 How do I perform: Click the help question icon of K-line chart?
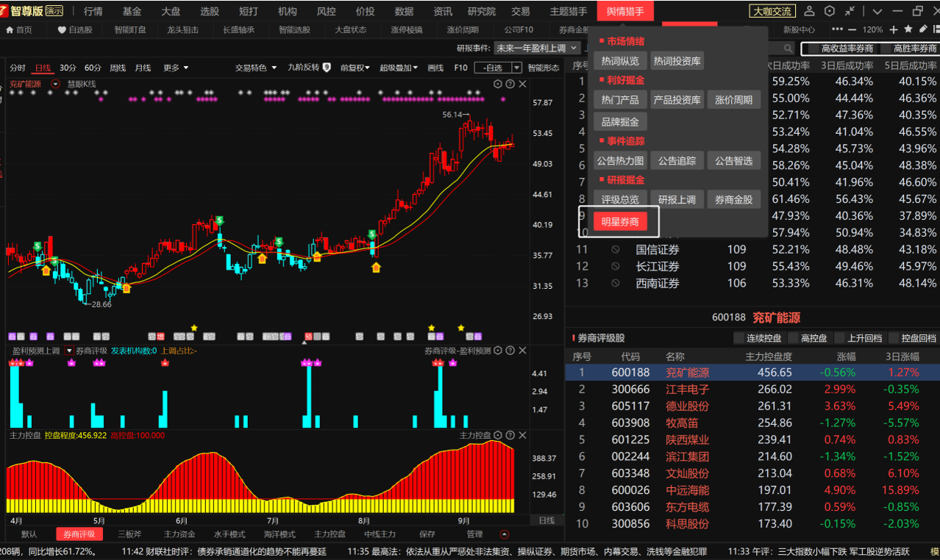(x=510, y=84)
